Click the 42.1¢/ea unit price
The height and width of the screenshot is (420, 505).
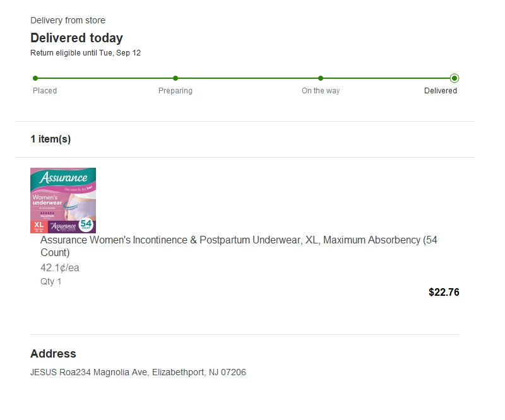(x=60, y=268)
